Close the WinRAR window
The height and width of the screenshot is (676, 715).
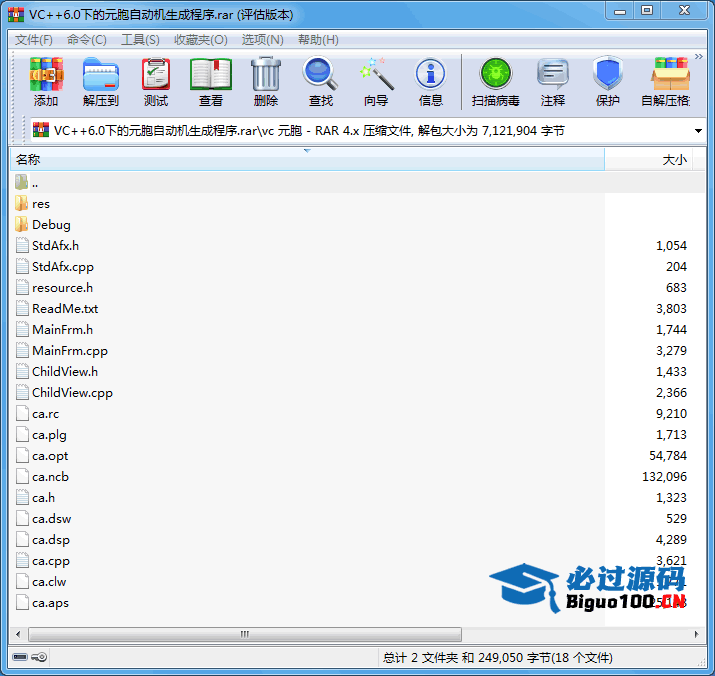click(x=684, y=11)
